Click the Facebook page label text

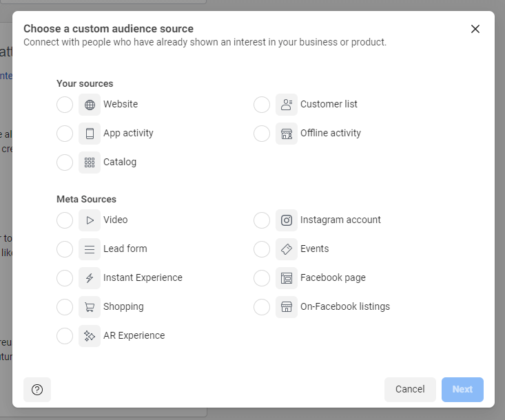pyautogui.click(x=333, y=277)
